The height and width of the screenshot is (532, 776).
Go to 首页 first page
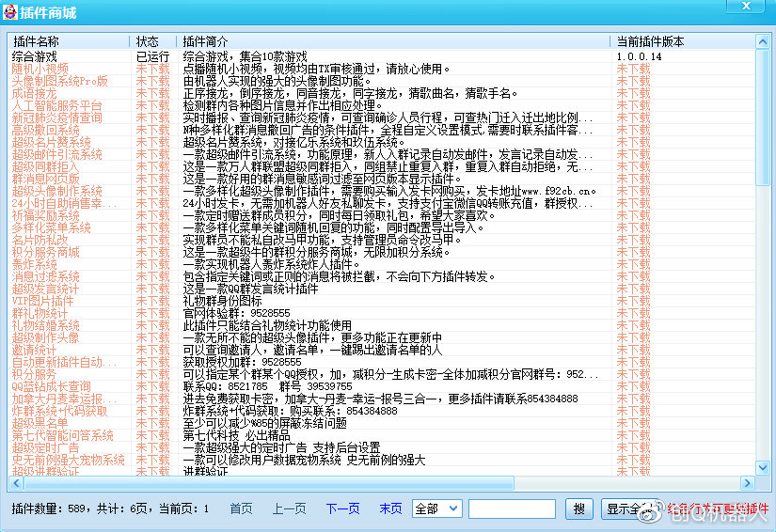click(x=241, y=509)
